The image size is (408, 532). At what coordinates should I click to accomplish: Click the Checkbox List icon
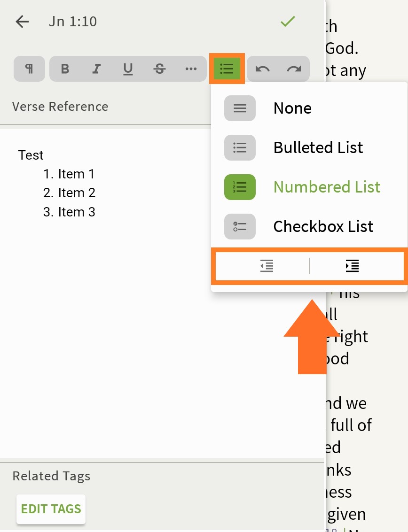point(240,226)
